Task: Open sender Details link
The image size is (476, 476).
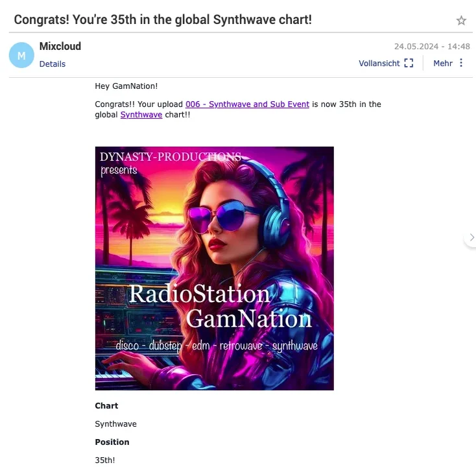Action: coord(53,64)
